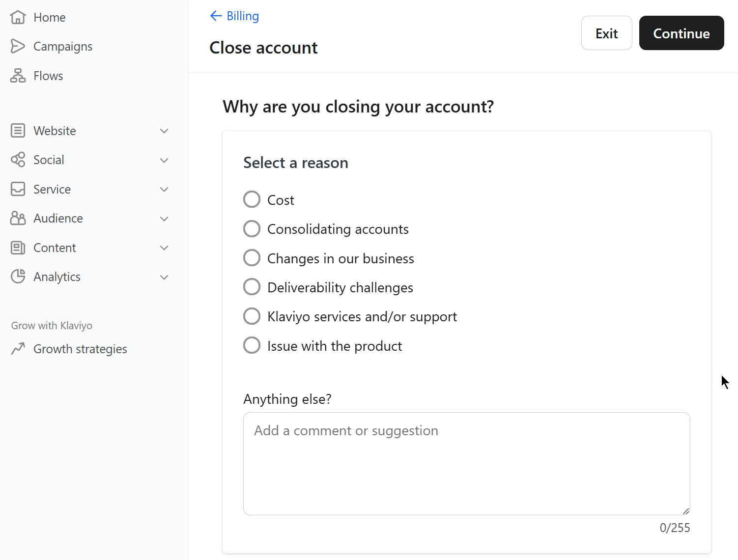The width and height of the screenshot is (738, 560).
Task: Click the Audience people icon
Action: point(18,218)
